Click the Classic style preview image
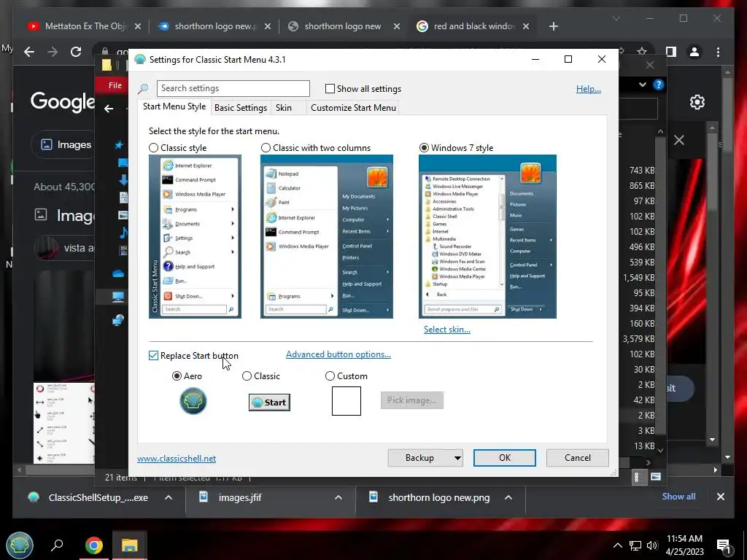This screenshot has width=747, height=560. [x=195, y=236]
